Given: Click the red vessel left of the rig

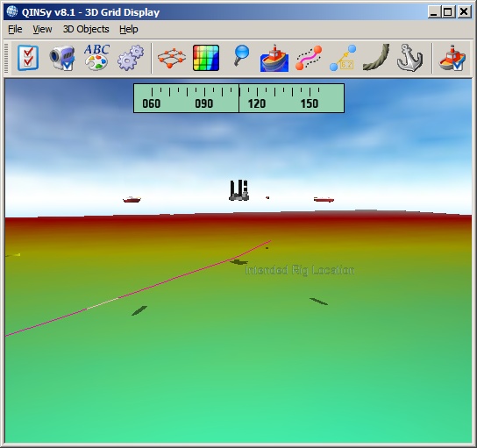Looking at the screenshot, I should (x=132, y=200).
